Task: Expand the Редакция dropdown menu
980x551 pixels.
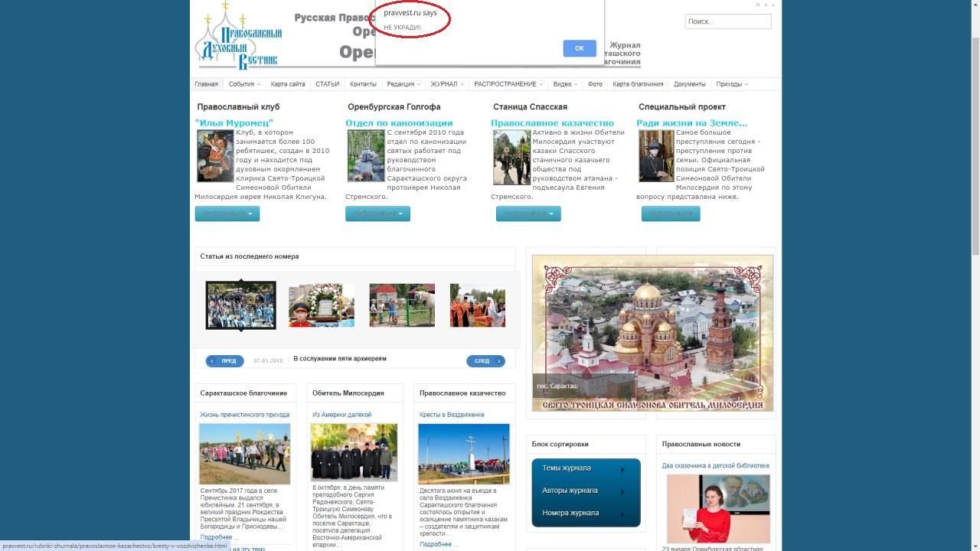Action: (x=403, y=84)
